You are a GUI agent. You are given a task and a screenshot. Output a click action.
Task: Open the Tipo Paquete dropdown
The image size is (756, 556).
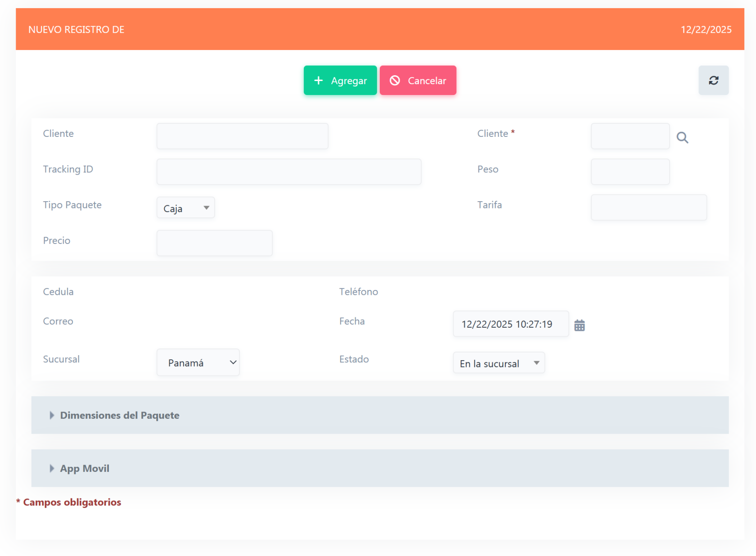(185, 208)
